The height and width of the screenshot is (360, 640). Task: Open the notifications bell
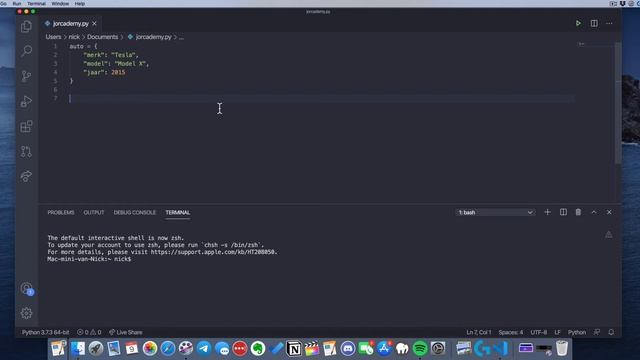click(611, 332)
